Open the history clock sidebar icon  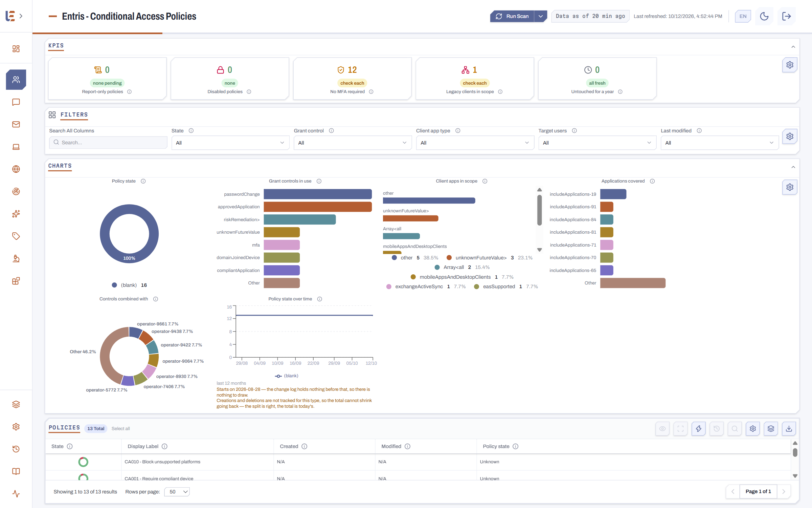tap(16, 449)
